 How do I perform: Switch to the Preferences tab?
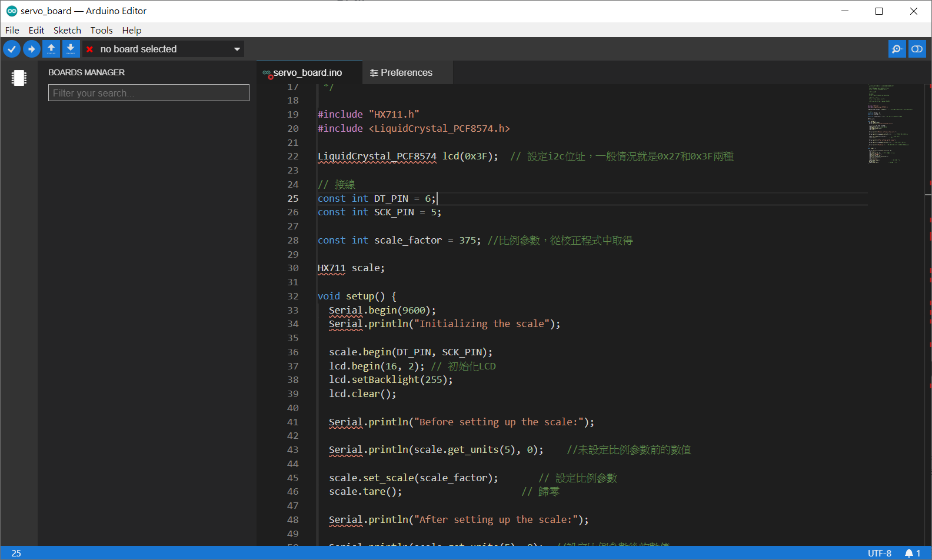[406, 72]
